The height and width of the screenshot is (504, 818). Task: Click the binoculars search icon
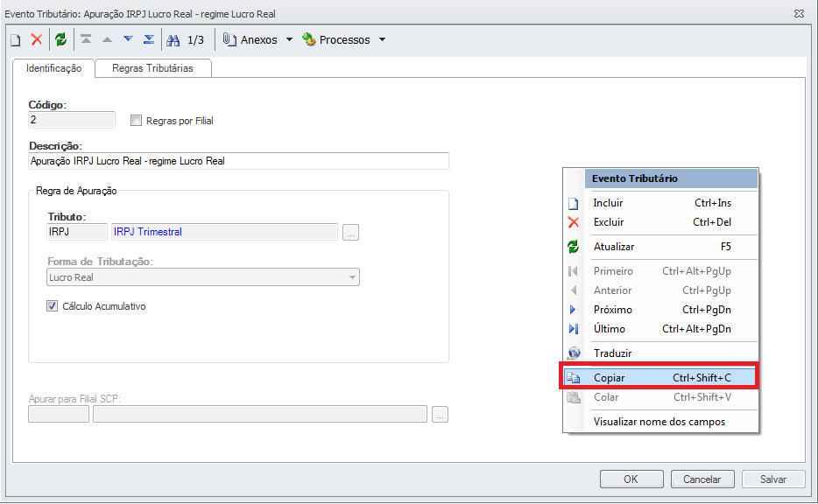173,40
